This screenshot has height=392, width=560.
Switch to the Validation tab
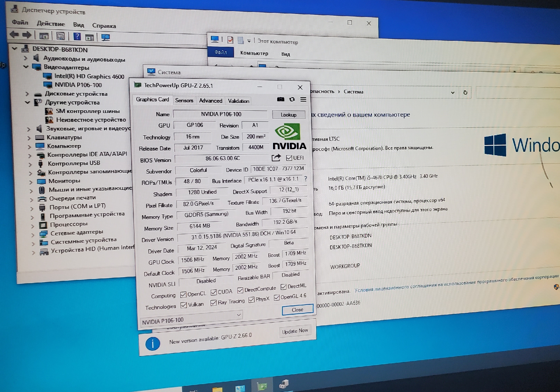tap(238, 101)
